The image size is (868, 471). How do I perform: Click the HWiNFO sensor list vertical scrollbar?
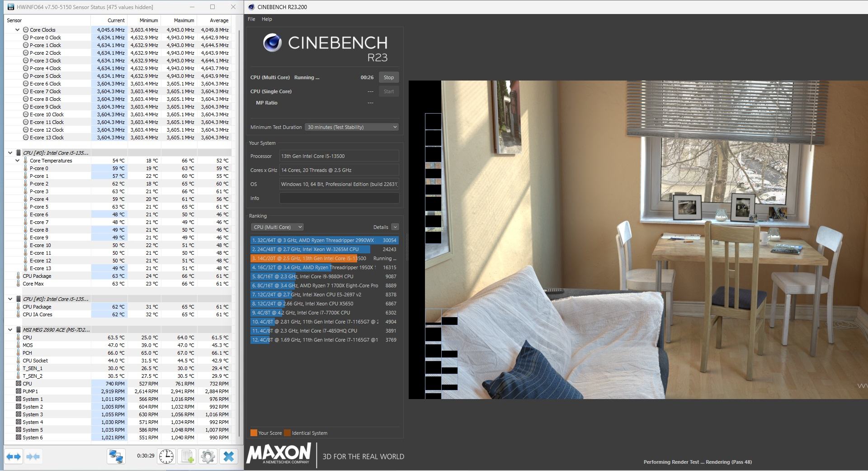tap(240, 233)
